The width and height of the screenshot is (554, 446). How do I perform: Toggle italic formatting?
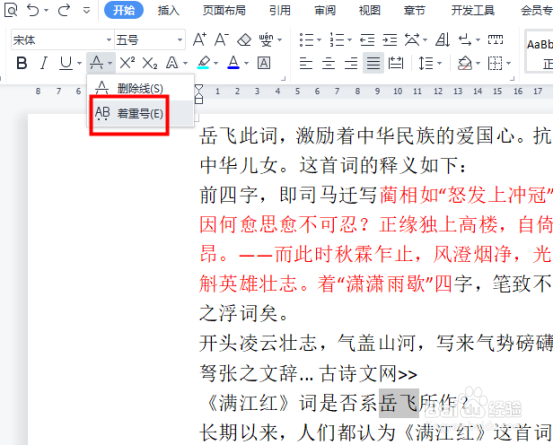coord(43,64)
